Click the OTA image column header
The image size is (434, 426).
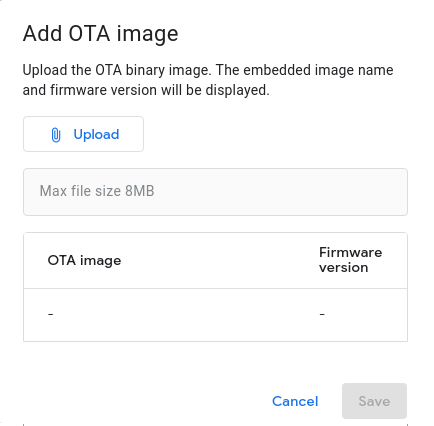click(84, 260)
